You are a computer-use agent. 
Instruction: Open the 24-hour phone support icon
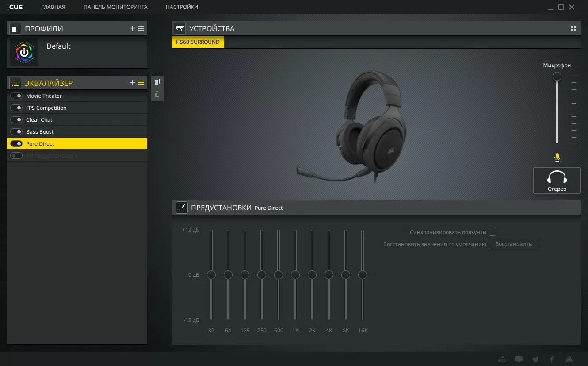[502, 359]
